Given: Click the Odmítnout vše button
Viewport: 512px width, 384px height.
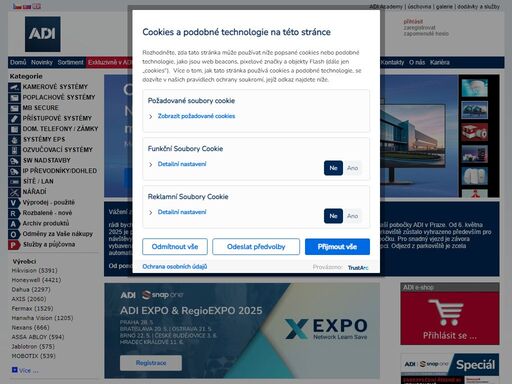Looking at the screenshot, I should pyautogui.click(x=175, y=247).
